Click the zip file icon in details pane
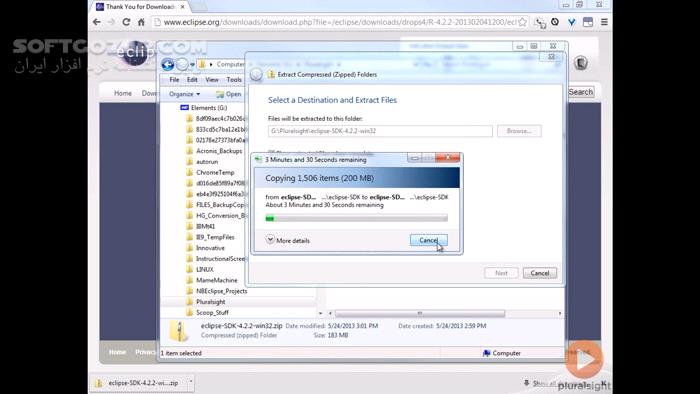Viewport: 700px width, 394px height. pos(179,331)
